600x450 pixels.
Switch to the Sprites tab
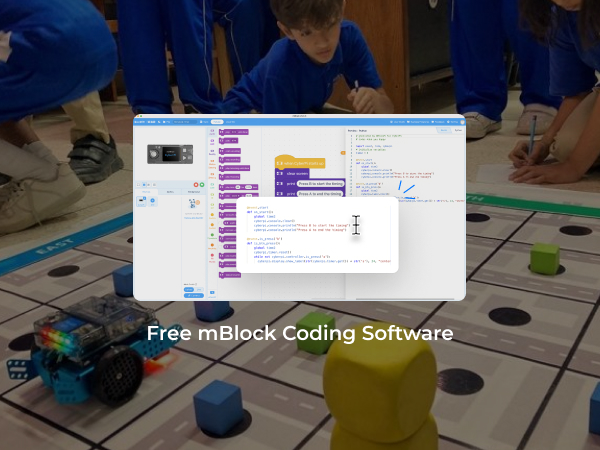pyautogui.click(x=170, y=192)
